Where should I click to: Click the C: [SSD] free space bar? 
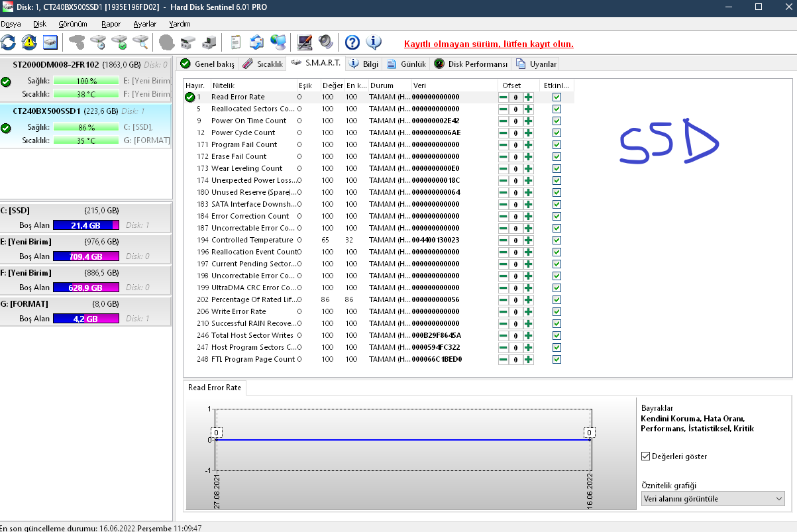(85, 225)
